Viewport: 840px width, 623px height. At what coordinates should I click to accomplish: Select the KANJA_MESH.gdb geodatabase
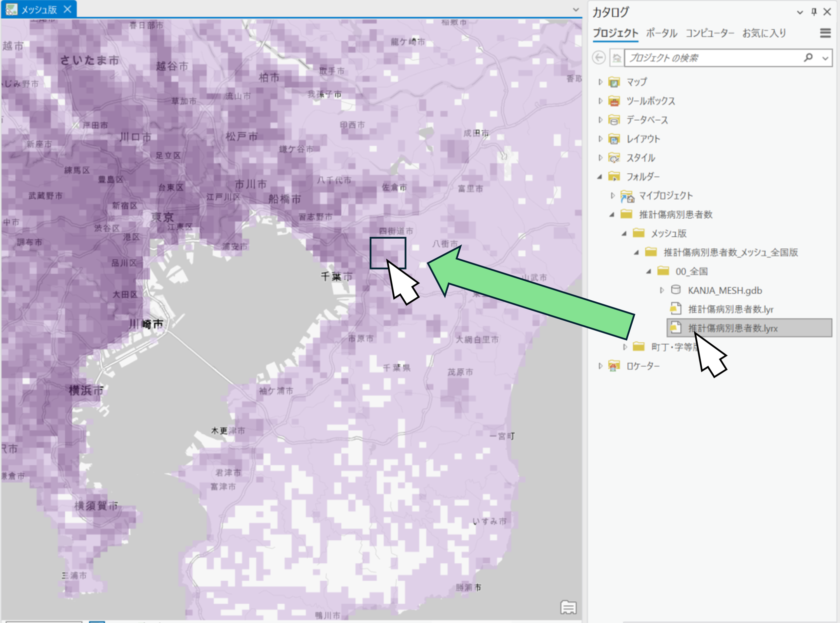tap(724, 290)
